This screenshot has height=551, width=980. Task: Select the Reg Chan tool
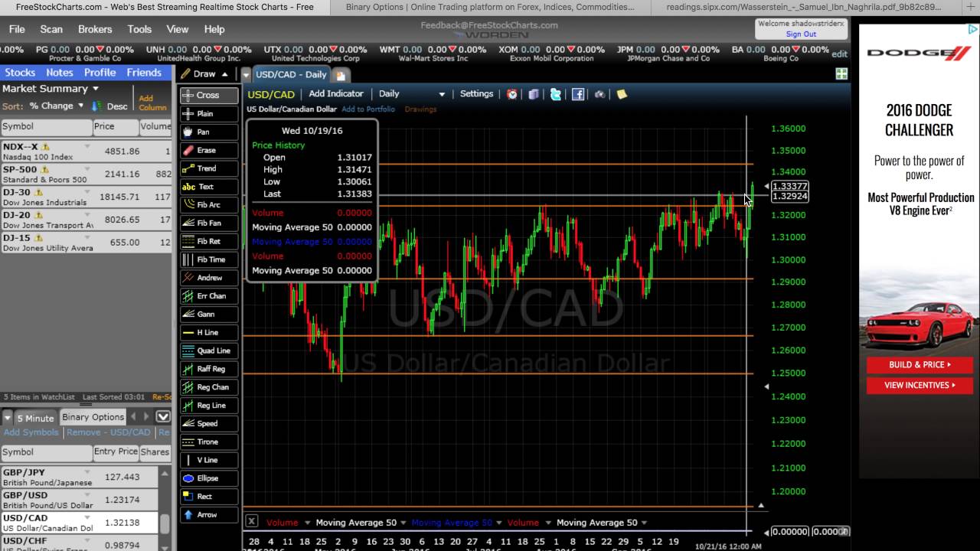[209, 387]
